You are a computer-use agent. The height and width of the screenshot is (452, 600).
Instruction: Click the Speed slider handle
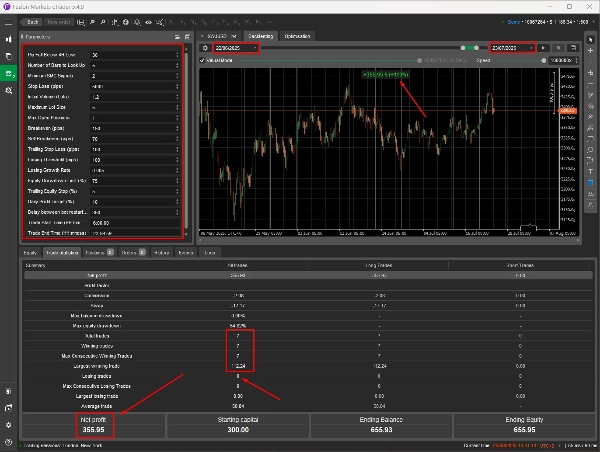(543, 60)
